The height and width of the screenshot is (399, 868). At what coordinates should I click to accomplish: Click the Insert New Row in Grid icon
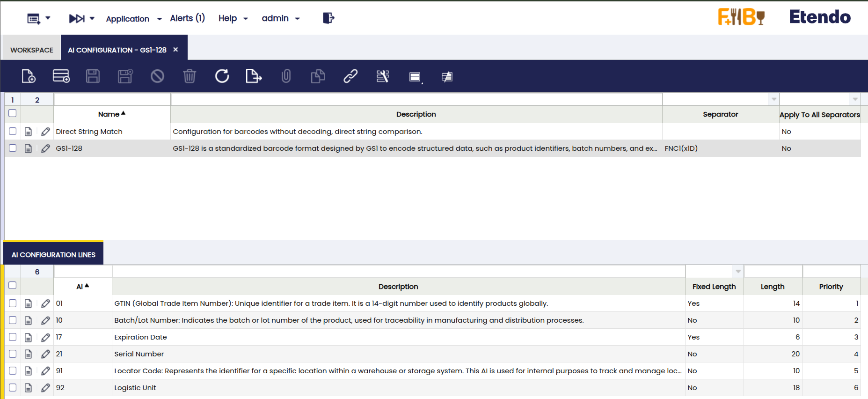click(61, 76)
